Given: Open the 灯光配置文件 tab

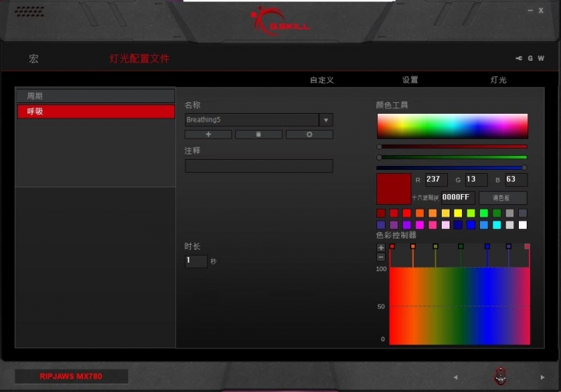Looking at the screenshot, I should [x=139, y=58].
